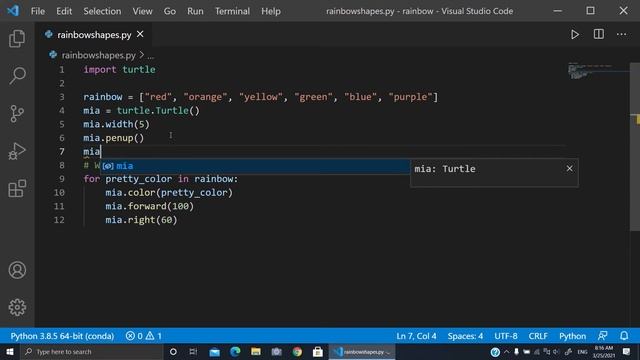640x360 pixels.
Task: Open the Action Center notification icon
Action: coord(626,351)
